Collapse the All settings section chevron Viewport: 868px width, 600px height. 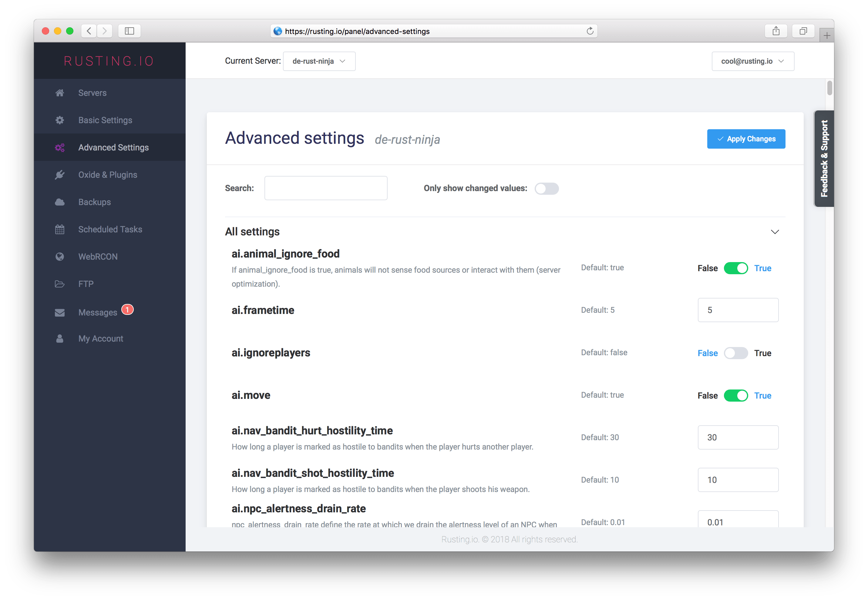click(774, 231)
